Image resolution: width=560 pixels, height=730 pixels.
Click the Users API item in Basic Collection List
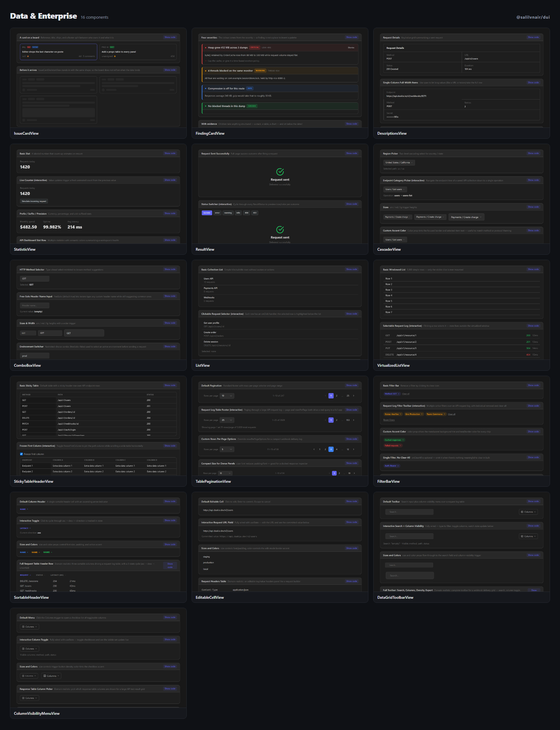tap(280, 280)
